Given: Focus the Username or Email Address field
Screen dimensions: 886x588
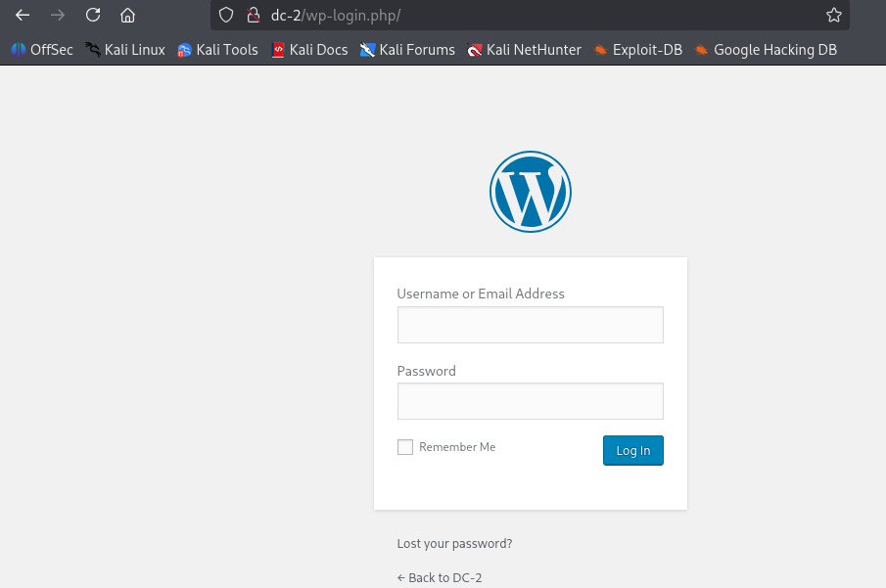Looking at the screenshot, I should click(530, 325).
